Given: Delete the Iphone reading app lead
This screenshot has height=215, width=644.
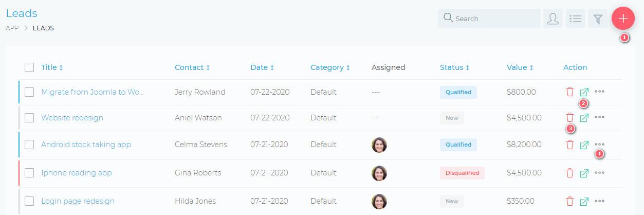Looking at the screenshot, I should [x=569, y=173].
